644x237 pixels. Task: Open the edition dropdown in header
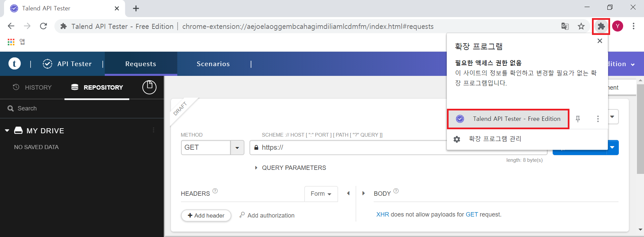[633, 64]
